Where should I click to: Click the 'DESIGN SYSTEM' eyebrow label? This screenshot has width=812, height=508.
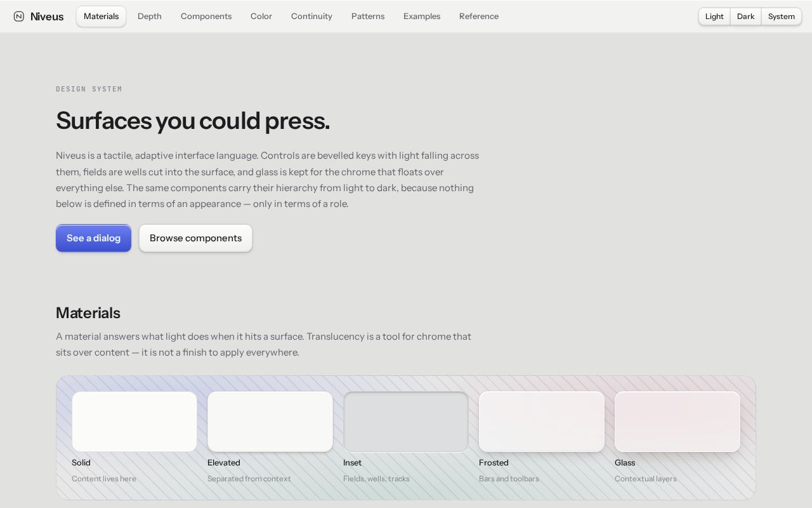[x=89, y=89]
